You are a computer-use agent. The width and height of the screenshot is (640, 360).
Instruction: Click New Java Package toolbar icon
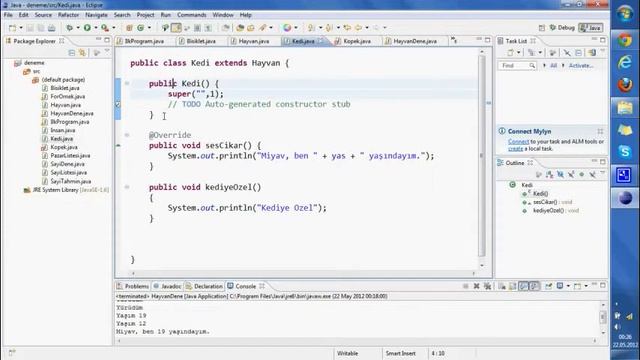coord(129,28)
